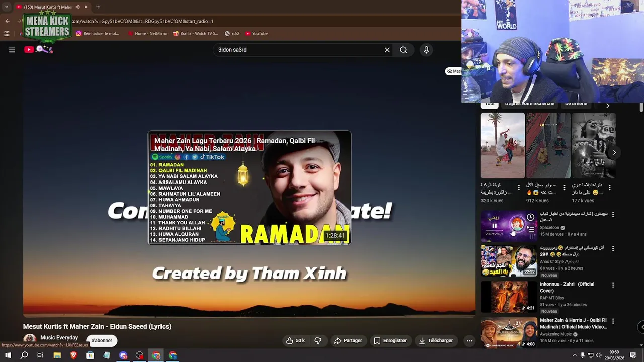The image size is (644, 362).
Task: Open the "YouTube" bookmark
Action: (257, 34)
